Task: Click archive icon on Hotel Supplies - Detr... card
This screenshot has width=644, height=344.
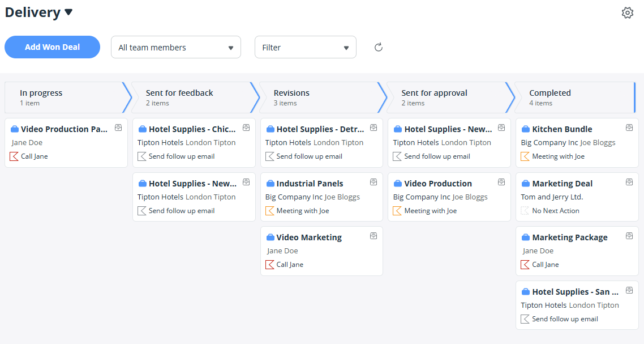Action: click(373, 128)
